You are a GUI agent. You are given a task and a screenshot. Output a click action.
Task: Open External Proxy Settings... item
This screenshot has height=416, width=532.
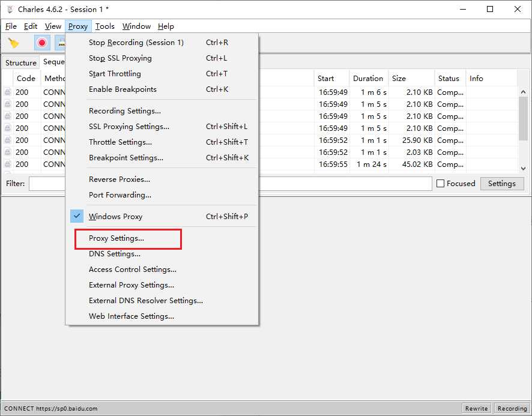click(162, 285)
